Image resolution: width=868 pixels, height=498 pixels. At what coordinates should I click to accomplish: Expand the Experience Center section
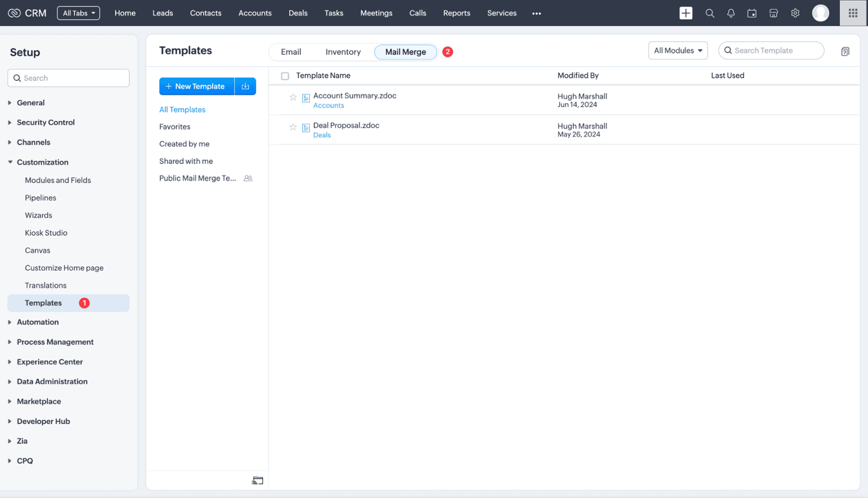(49, 362)
